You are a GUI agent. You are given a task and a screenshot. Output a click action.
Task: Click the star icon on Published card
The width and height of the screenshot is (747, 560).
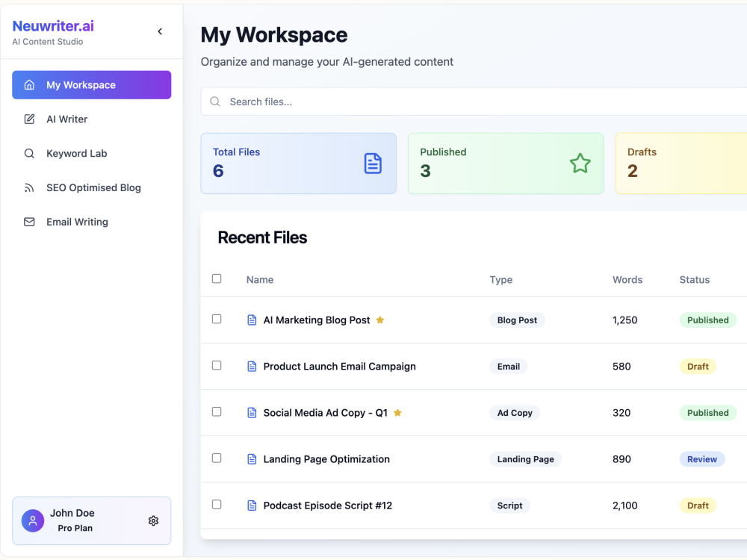(x=580, y=164)
